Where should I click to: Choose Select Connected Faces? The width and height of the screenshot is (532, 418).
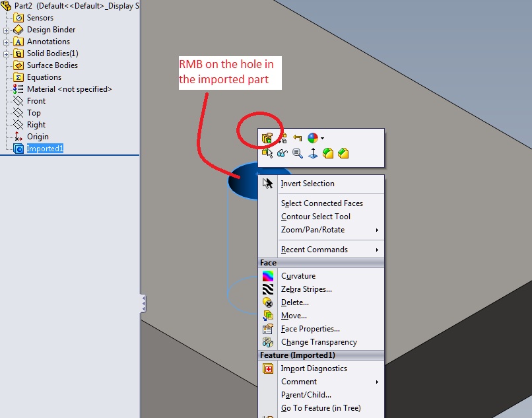pos(321,203)
